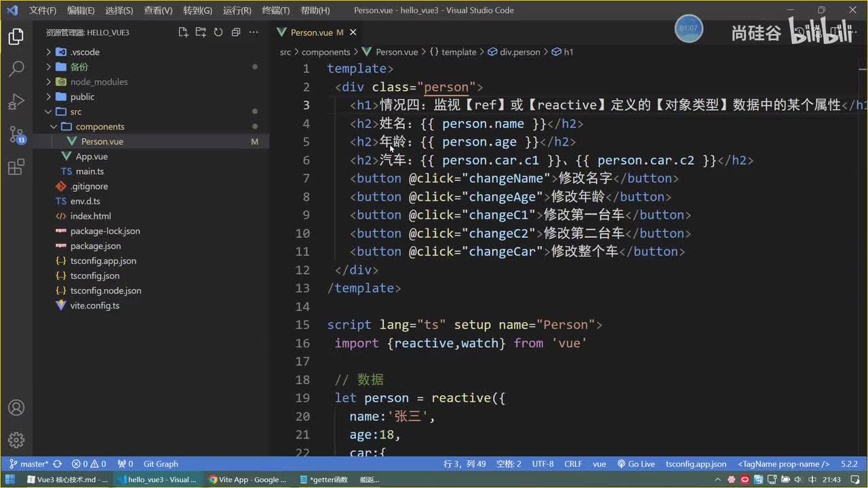
Task: Change file encoding UTF-8
Action: click(542, 464)
